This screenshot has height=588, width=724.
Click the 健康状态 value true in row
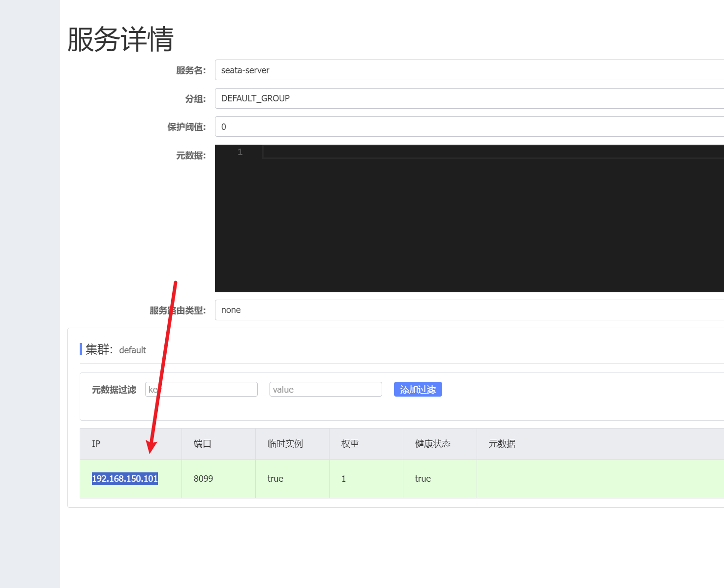(x=422, y=479)
